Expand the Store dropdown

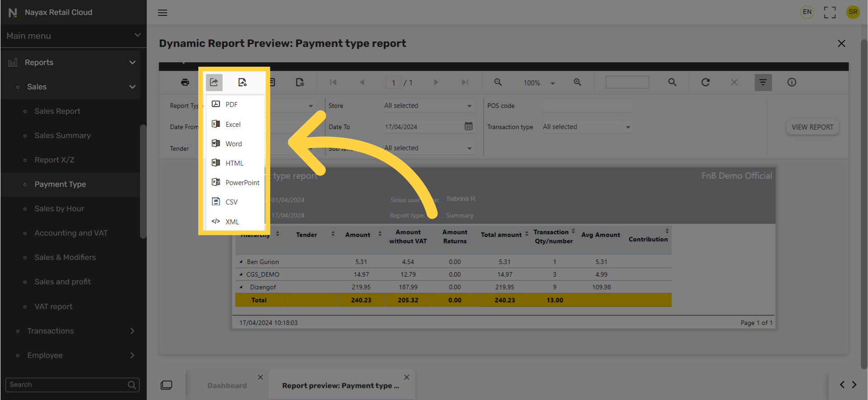click(427, 106)
